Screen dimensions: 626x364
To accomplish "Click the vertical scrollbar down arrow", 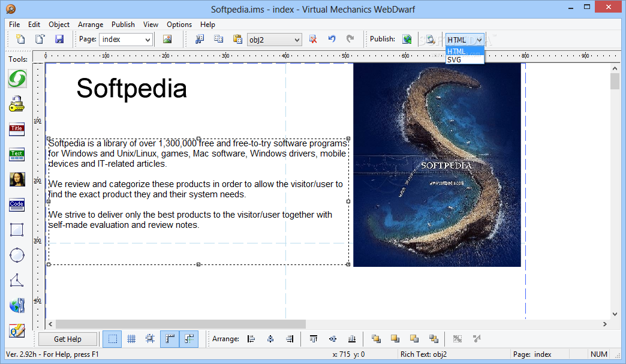I will point(615,314).
